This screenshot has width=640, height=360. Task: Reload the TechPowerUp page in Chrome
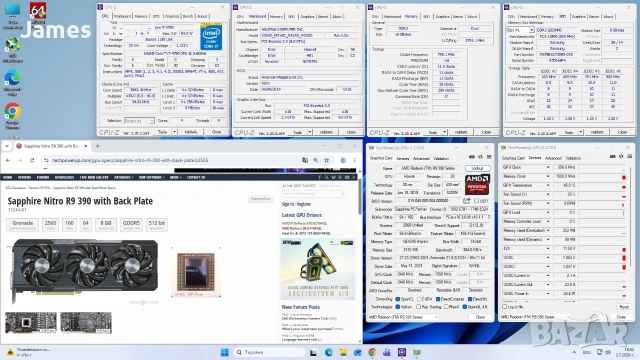tap(32, 160)
